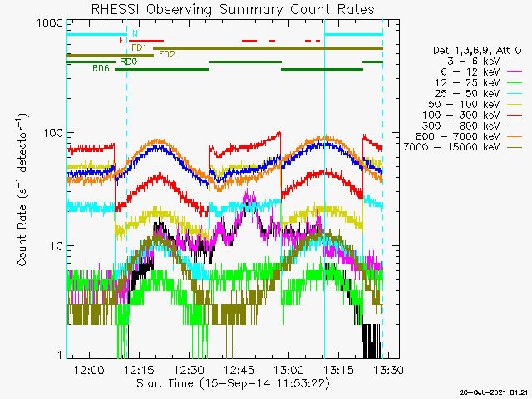The image size is (532, 399).
Task: Select the "50 - 100 keV" legend label
Action: pyautogui.click(x=464, y=104)
